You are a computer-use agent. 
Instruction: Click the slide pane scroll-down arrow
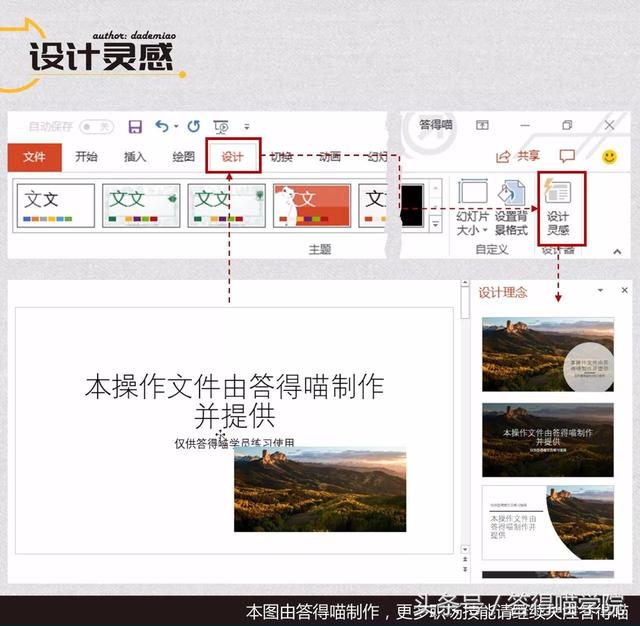pos(465,549)
